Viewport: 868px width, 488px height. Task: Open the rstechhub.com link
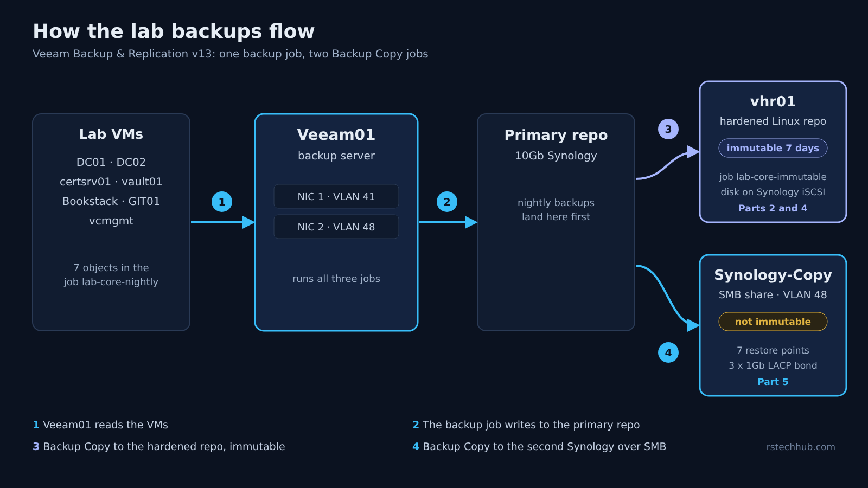[801, 447]
